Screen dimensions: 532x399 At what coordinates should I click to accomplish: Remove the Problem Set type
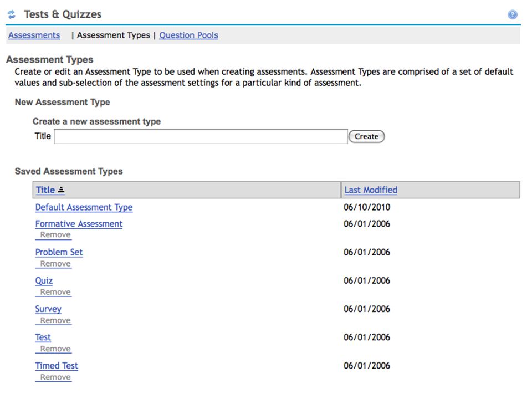55,264
